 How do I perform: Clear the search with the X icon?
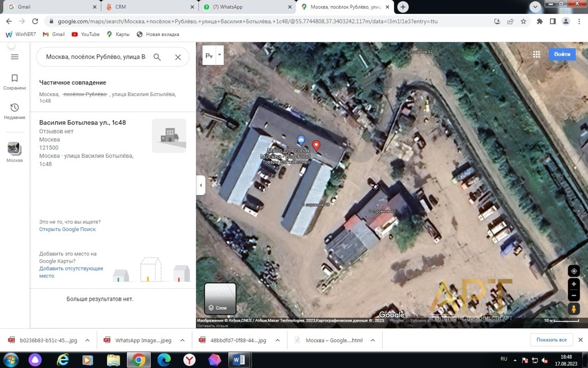[x=178, y=57]
